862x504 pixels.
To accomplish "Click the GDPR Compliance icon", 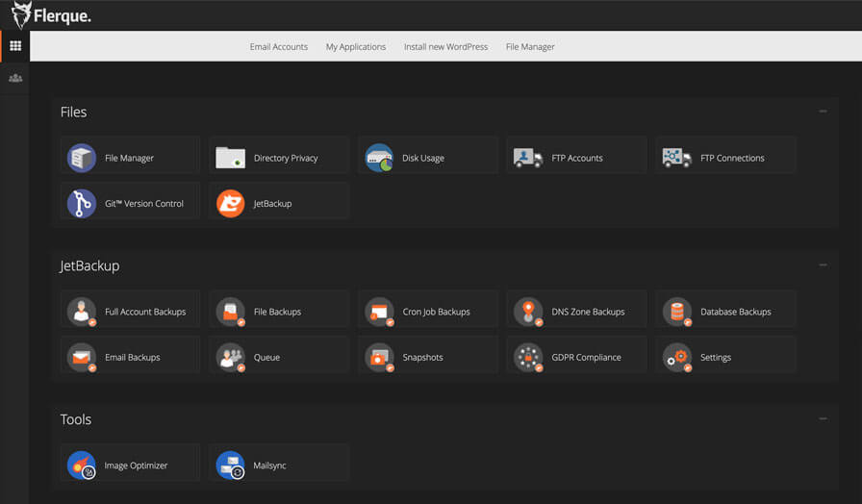I will tap(528, 357).
